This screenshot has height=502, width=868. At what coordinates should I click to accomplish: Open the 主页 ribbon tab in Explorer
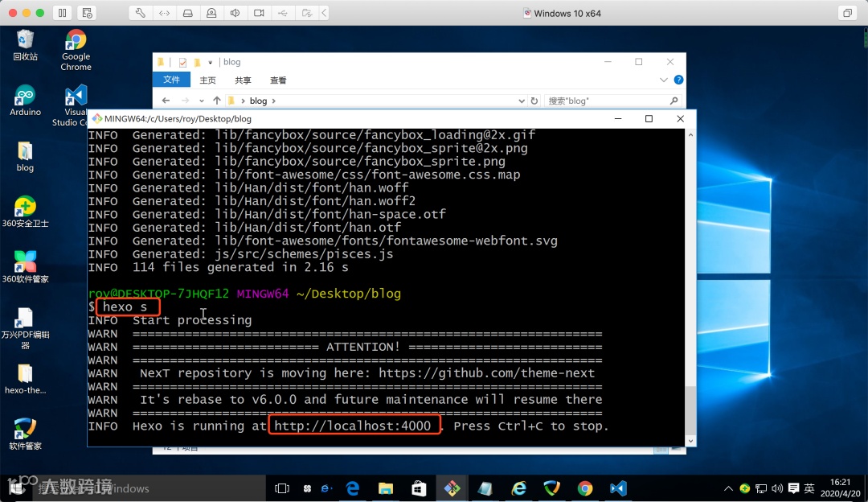tap(207, 80)
